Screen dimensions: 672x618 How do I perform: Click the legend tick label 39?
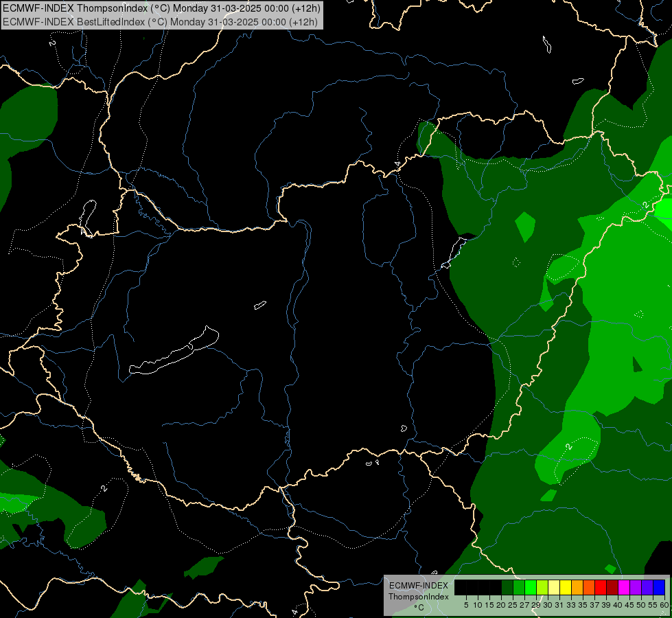pos(606,605)
